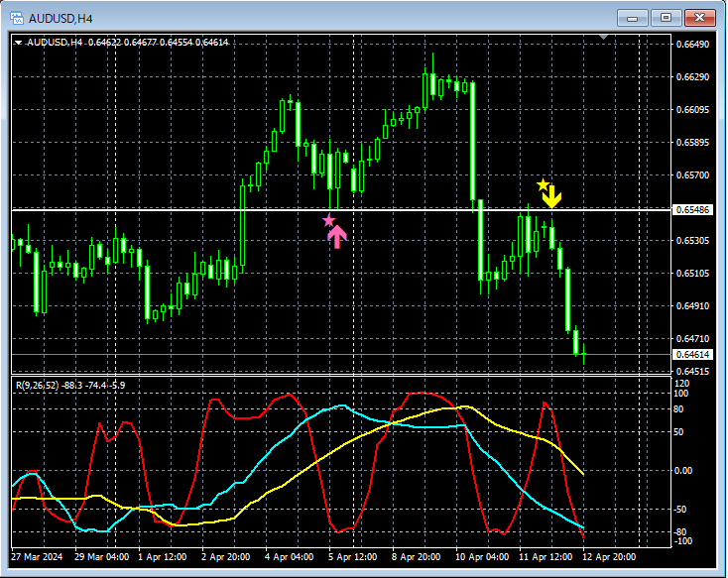
Task: Click the AUDUSD,H4 chart window icon
Action: click(17, 19)
